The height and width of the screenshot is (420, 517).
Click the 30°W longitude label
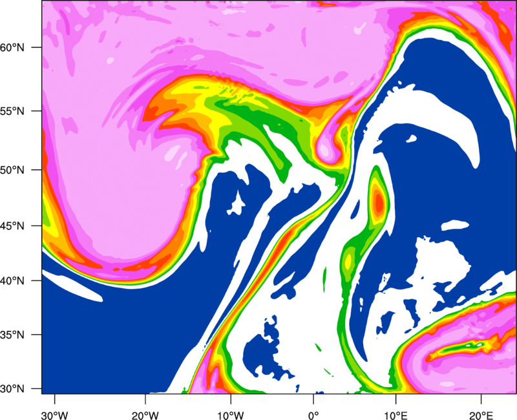[x=54, y=415]
